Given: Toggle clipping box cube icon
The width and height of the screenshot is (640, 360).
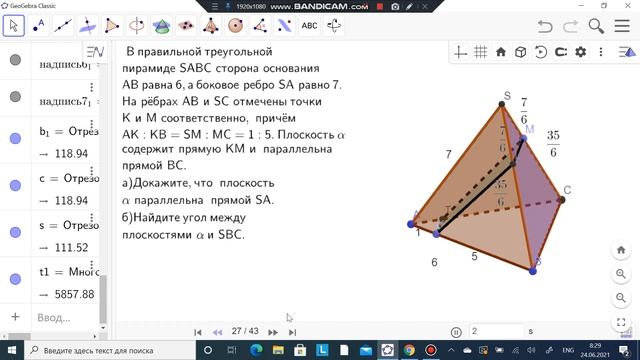Looking at the screenshot, I should [521, 52].
